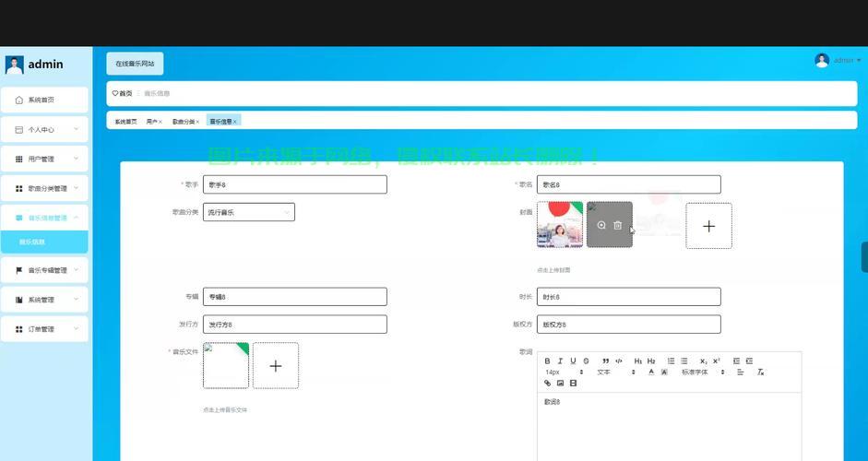Viewport: 868px width, 461px height.
Task: Expand the 订单管理 sidebar menu chevron
Action: 76,329
